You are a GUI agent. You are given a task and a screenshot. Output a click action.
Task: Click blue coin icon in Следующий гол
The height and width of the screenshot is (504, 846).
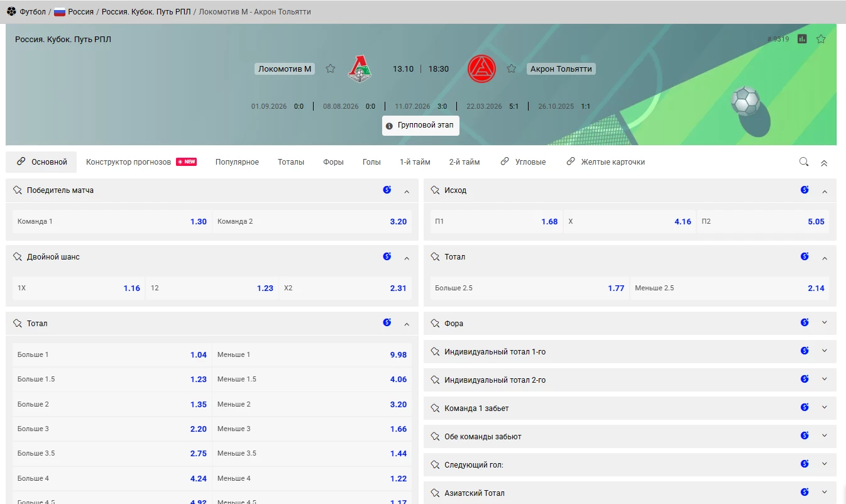click(x=805, y=464)
